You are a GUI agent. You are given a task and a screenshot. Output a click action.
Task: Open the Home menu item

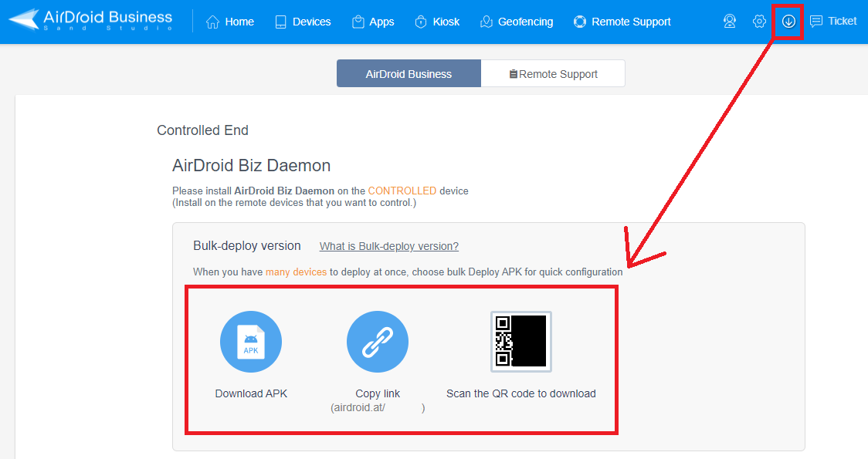(x=229, y=22)
